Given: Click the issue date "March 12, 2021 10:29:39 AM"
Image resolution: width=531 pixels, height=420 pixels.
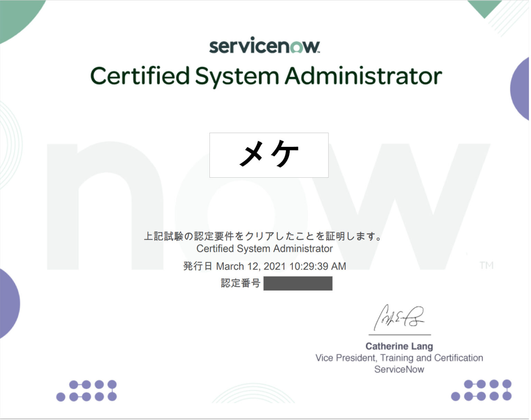Looking at the screenshot, I should point(282,267).
